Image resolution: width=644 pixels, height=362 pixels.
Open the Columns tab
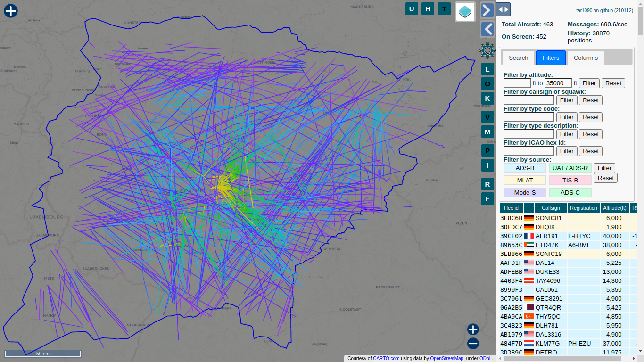[x=585, y=58]
